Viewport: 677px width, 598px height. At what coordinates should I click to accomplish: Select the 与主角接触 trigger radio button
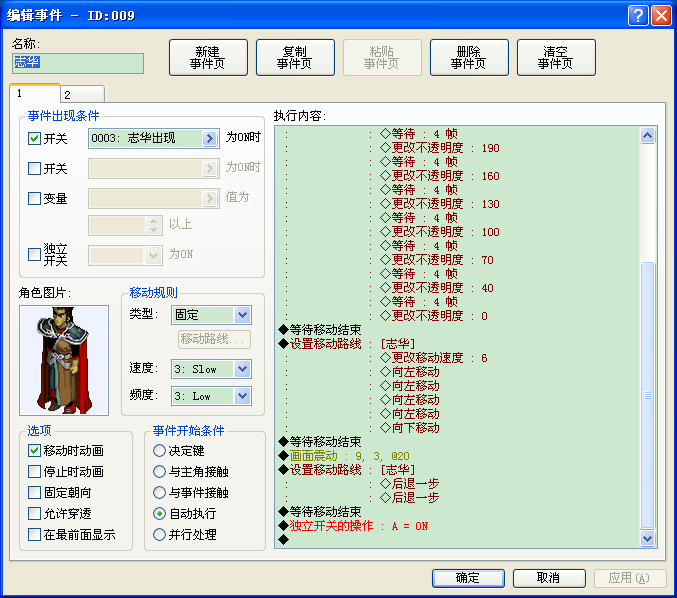click(159, 471)
